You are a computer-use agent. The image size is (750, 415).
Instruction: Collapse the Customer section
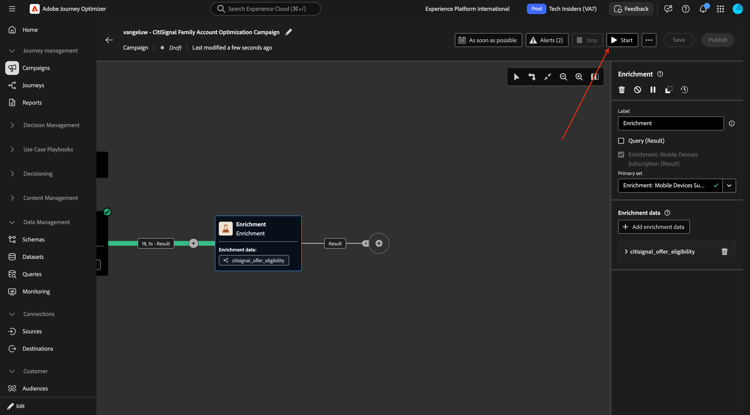(12, 371)
